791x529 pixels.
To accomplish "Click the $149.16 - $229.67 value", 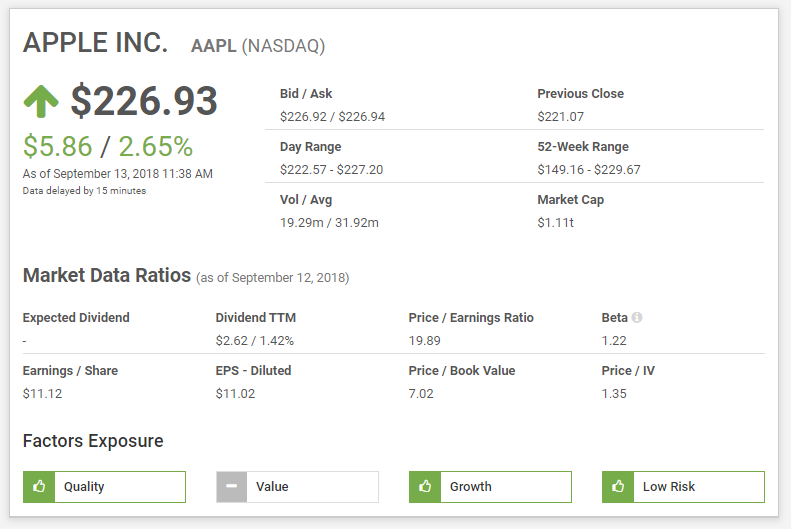I will click(589, 170).
